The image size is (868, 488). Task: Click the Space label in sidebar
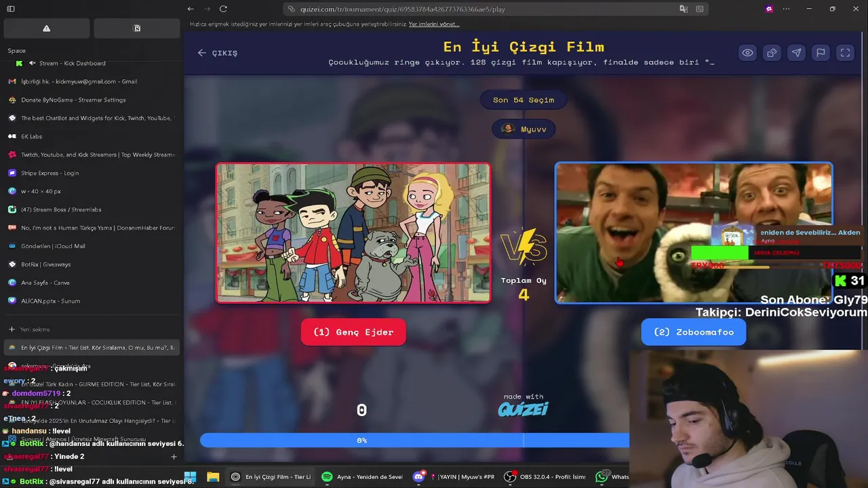pos(17,50)
